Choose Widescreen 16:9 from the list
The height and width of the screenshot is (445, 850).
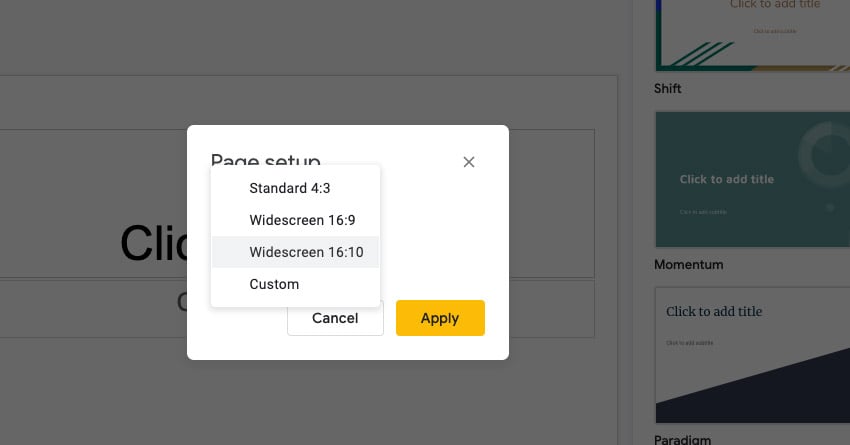(302, 220)
